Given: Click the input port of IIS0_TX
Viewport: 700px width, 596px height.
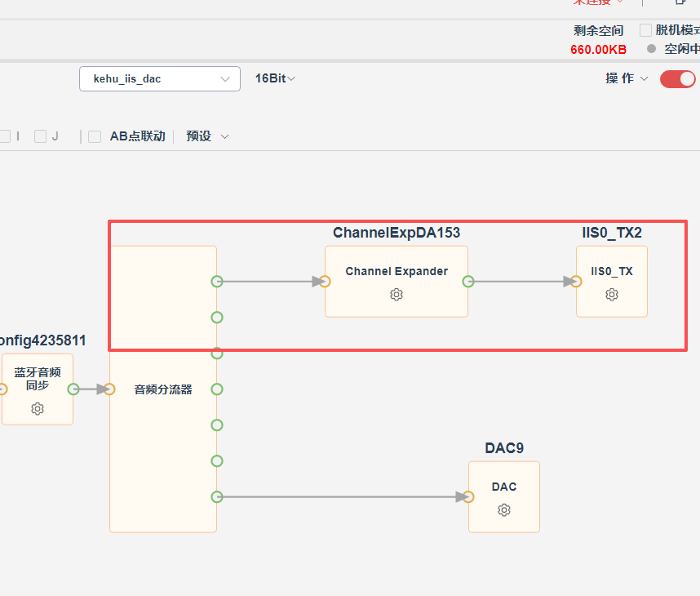Looking at the screenshot, I should [576, 282].
